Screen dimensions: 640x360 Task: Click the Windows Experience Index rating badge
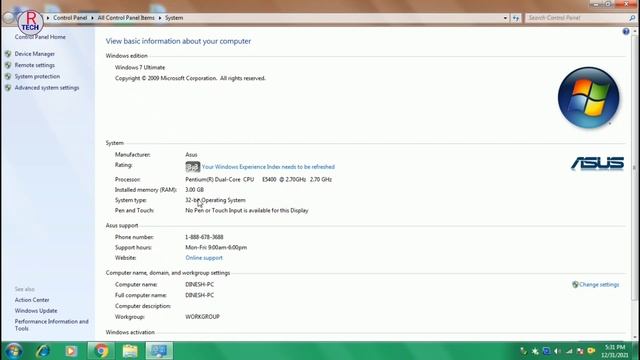pos(192,167)
